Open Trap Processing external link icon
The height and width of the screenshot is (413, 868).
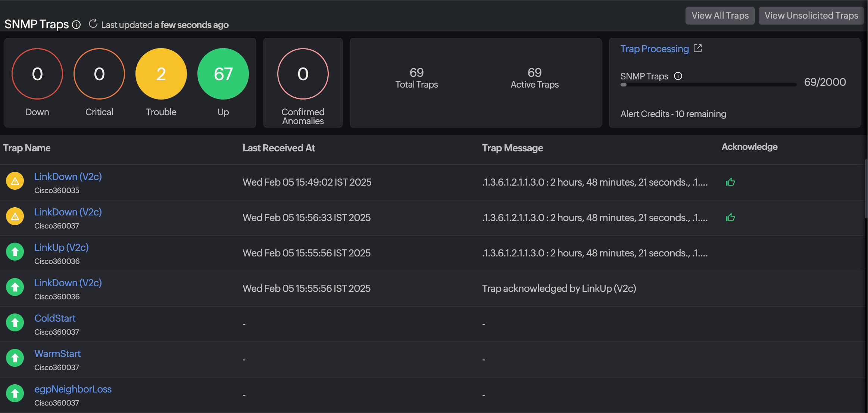[697, 48]
